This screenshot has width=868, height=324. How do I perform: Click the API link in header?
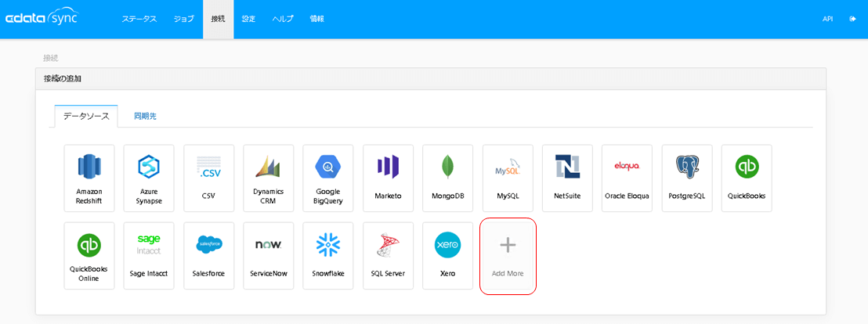[827, 19]
